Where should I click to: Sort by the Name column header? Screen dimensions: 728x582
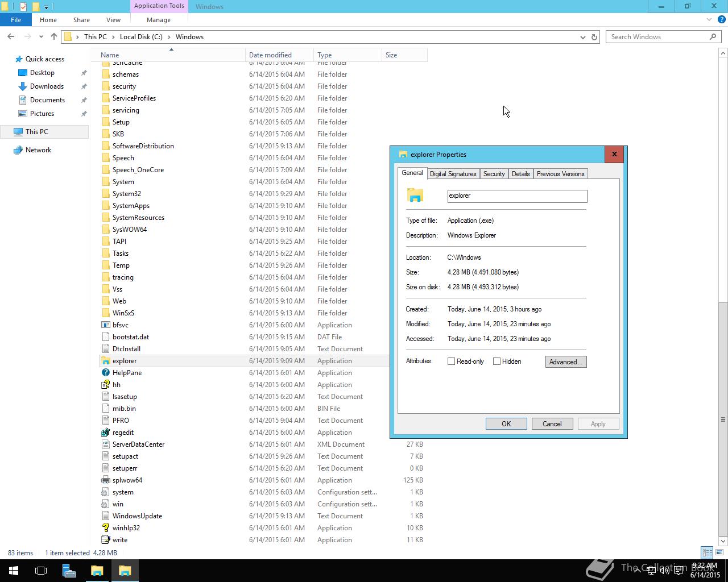point(171,55)
